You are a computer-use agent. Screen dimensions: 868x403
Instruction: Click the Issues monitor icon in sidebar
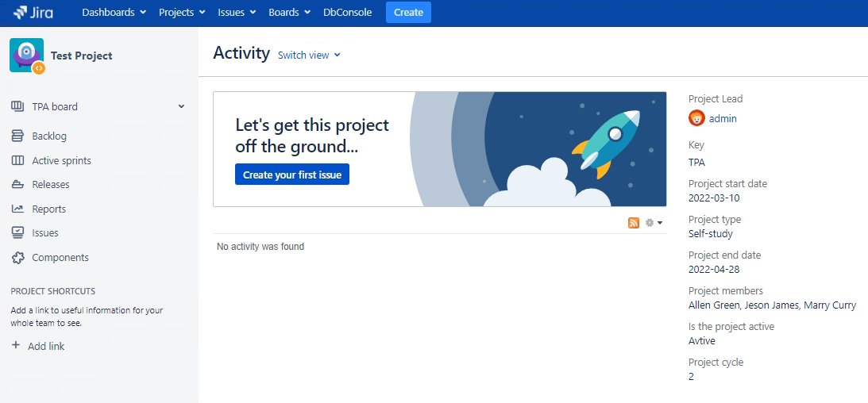(17, 232)
